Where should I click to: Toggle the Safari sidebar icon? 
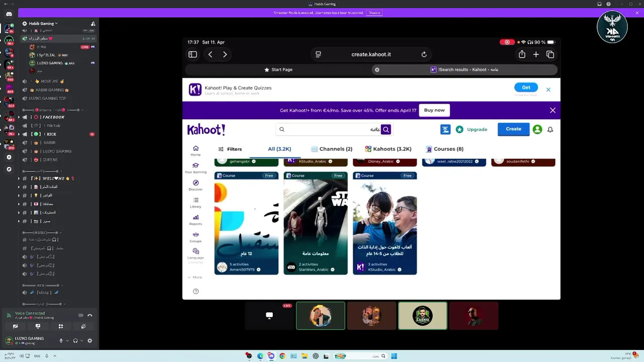pyautogui.click(x=193, y=54)
